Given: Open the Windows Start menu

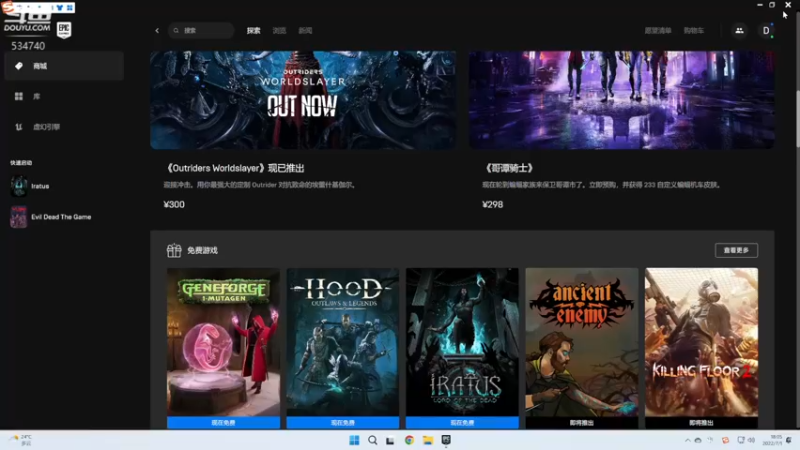Looking at the screenshot, I should tap(354, 440).
